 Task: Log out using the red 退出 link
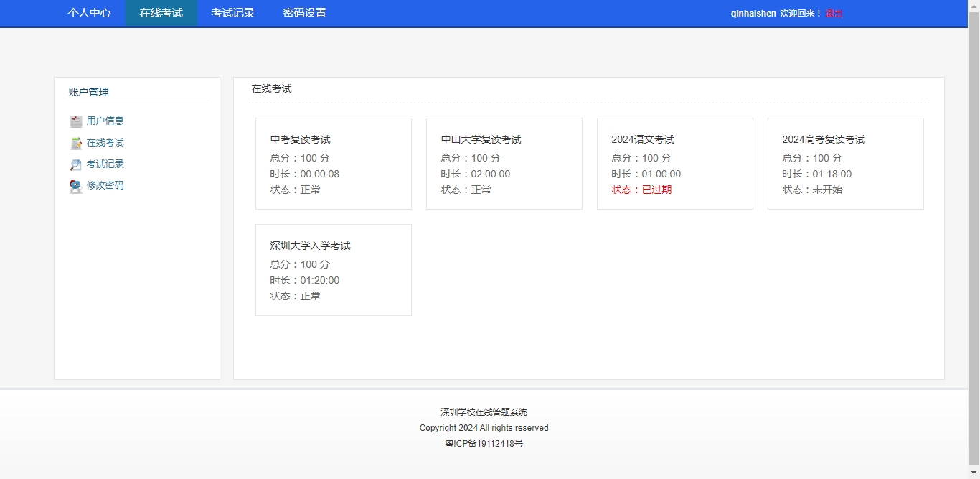point(834,14)
